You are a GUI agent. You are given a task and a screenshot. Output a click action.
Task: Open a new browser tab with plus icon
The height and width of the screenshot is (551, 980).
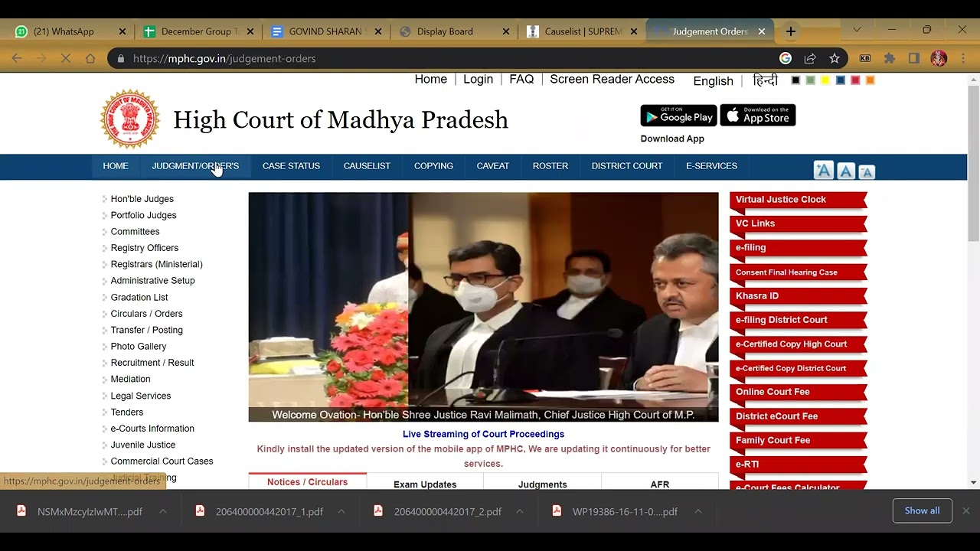pos(791,31)
